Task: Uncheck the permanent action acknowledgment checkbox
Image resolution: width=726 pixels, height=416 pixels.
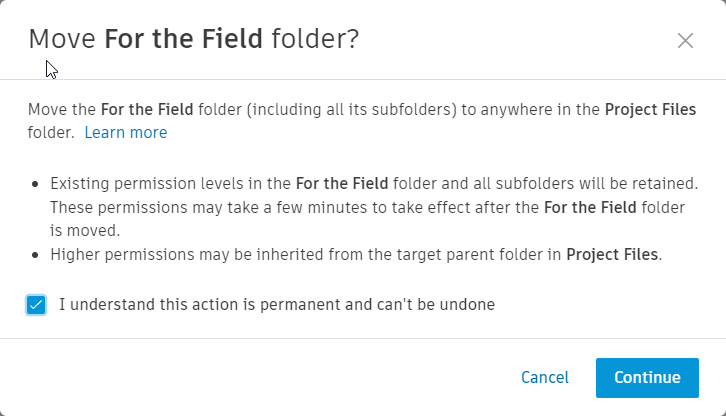Action: (x=36, y=305)
